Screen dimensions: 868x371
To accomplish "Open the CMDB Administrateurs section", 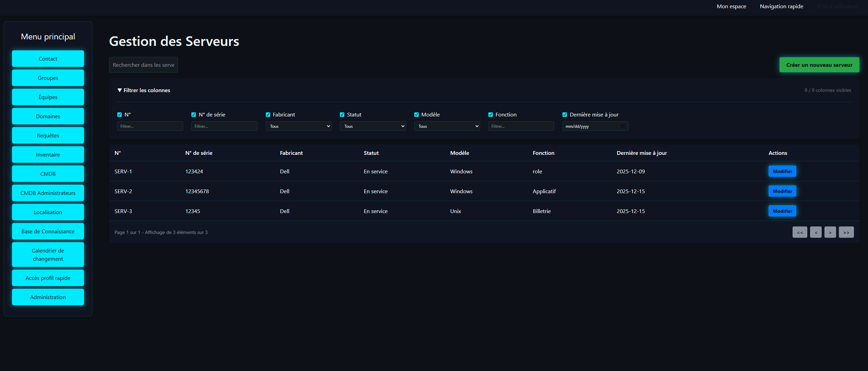I will coord(48,193).
